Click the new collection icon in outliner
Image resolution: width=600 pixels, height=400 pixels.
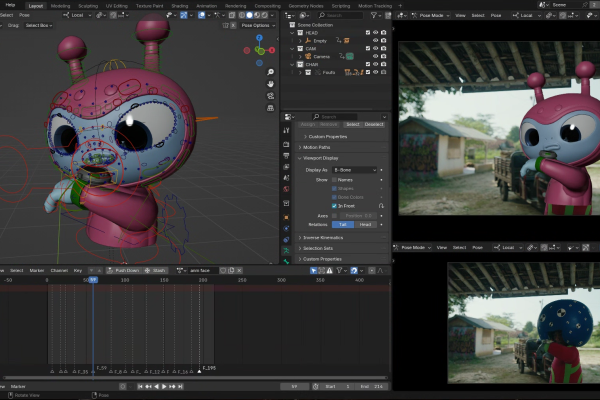click(x=388, y=15)
